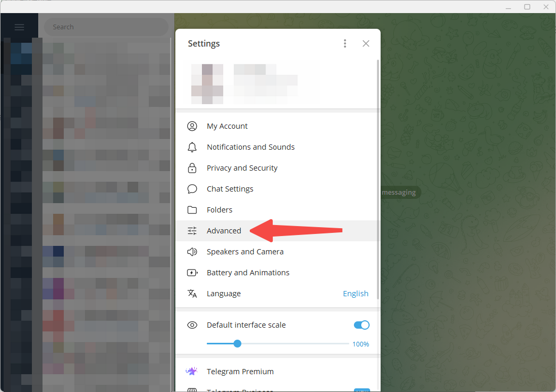Open Chat Settings

[x=277, y=189]
